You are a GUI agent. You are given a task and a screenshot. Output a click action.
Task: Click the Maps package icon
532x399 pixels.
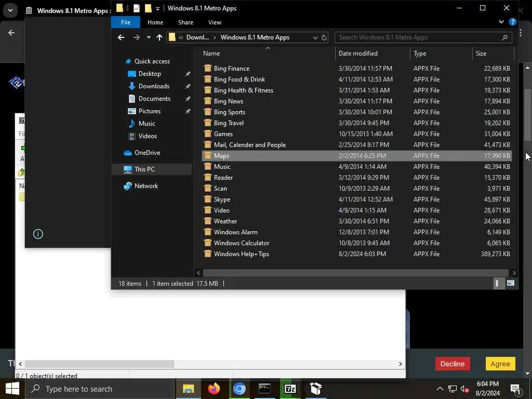coord(208,155)
